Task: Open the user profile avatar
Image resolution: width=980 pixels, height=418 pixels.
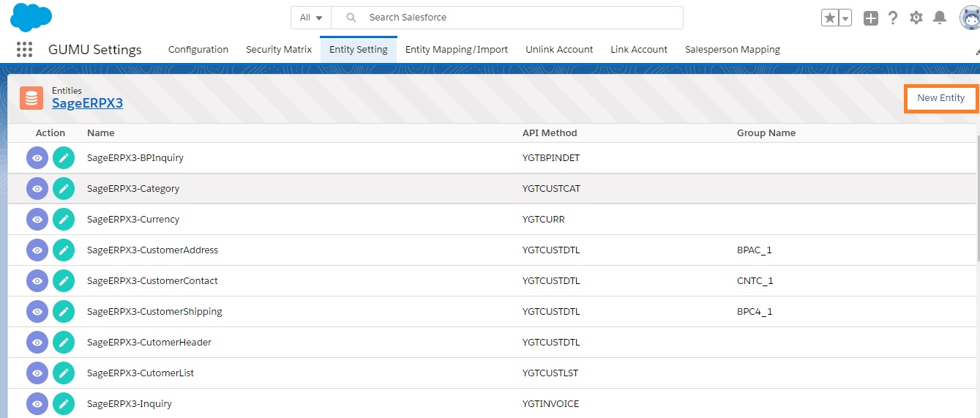Action: coord(970,18)
